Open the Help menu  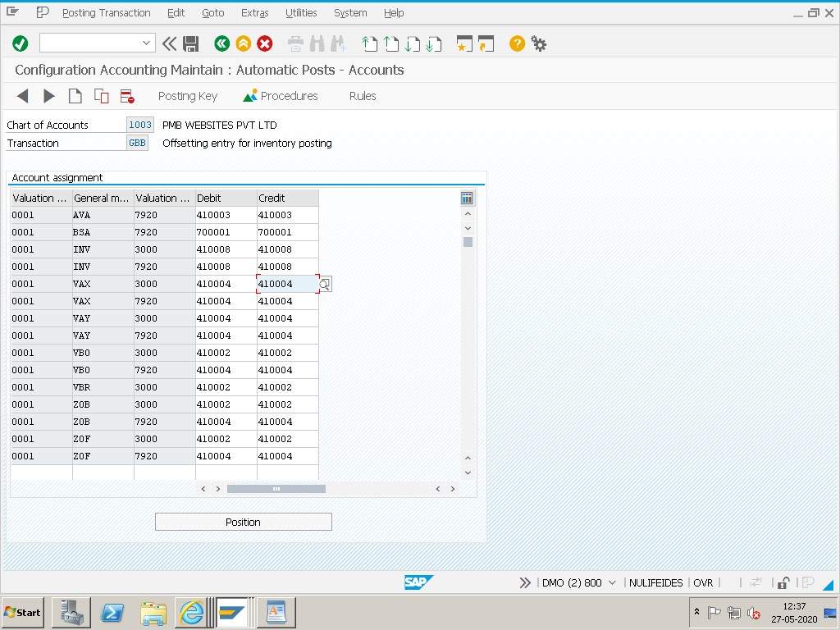coord(394,13)
